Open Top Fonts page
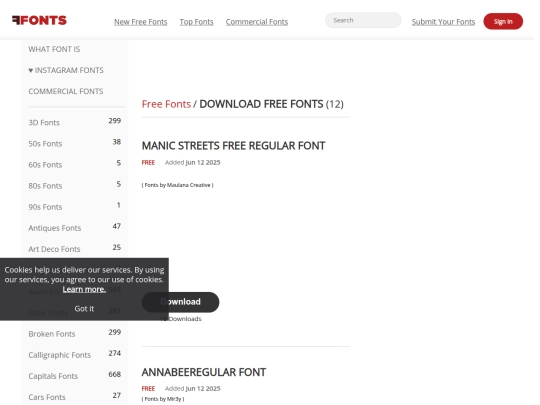 196,22
